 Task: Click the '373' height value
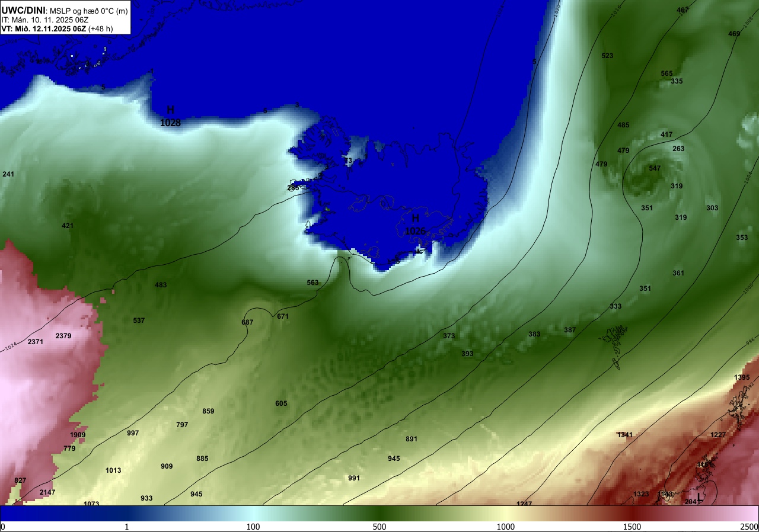click(449, 336)
